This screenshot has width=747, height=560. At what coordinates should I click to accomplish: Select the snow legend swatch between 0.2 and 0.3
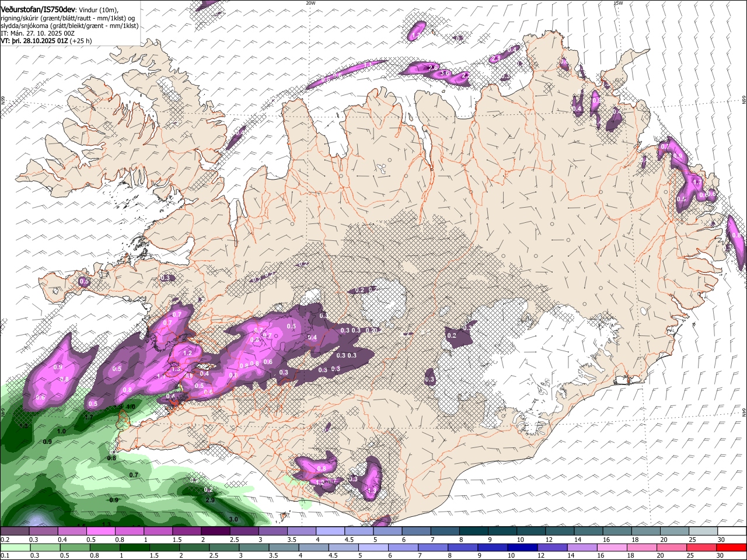tap(15, 531)
